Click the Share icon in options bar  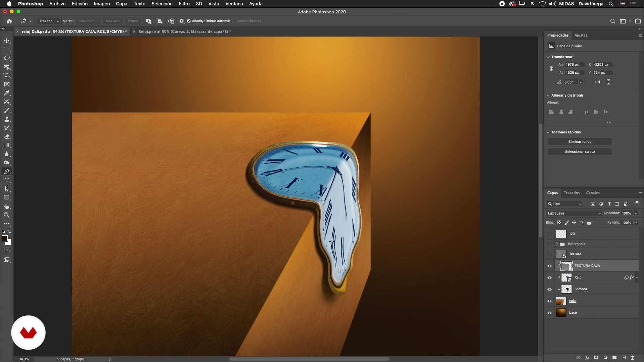(x=638, y=21)
